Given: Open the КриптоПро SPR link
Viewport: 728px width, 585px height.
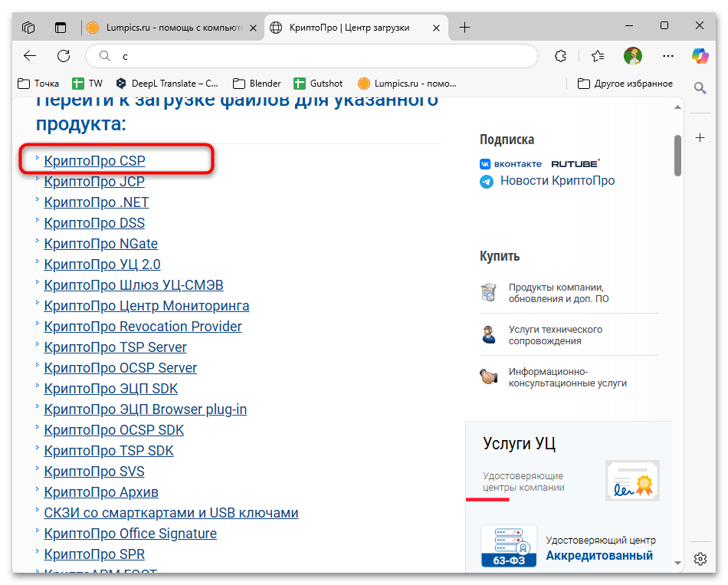Looking at the screenshot, I should coord(94,554).
